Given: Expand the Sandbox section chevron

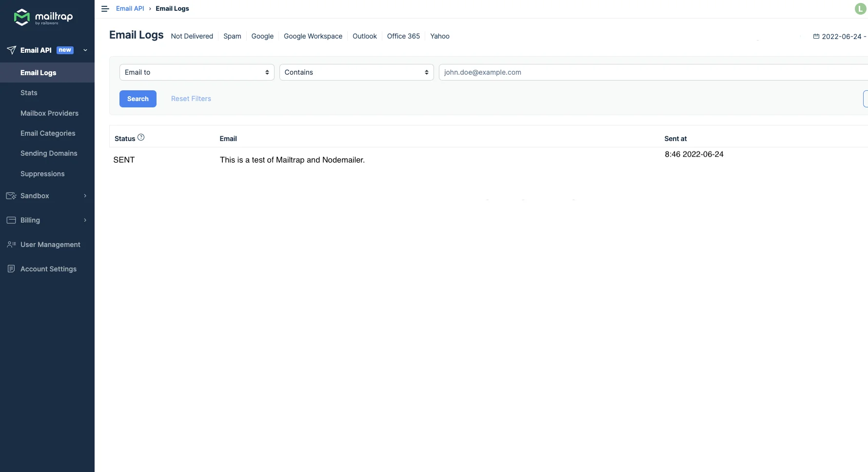Looking at the screenshot, I should (x=85, y=196).
